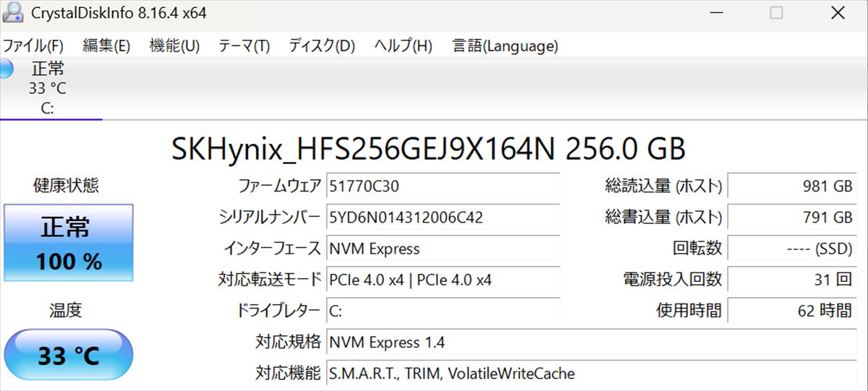Click the 正常 100 % health status button
Screen dimensions: 868x391
click(x=69, y=242)
